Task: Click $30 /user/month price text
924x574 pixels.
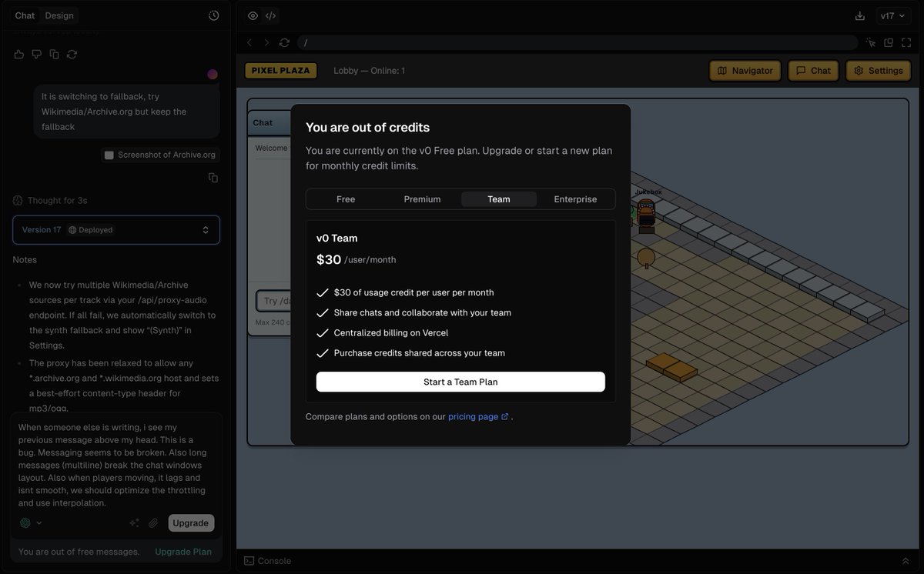Action: coord(356,259)
